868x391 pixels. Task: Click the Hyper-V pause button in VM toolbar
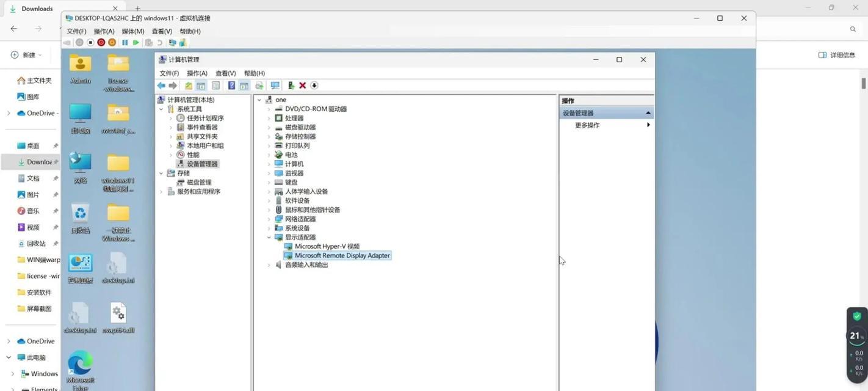pyautogui.click(x=125, y=43)
